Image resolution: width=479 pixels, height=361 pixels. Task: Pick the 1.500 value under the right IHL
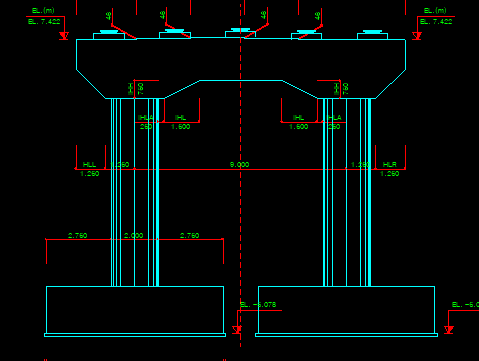(x=298, y=127)
